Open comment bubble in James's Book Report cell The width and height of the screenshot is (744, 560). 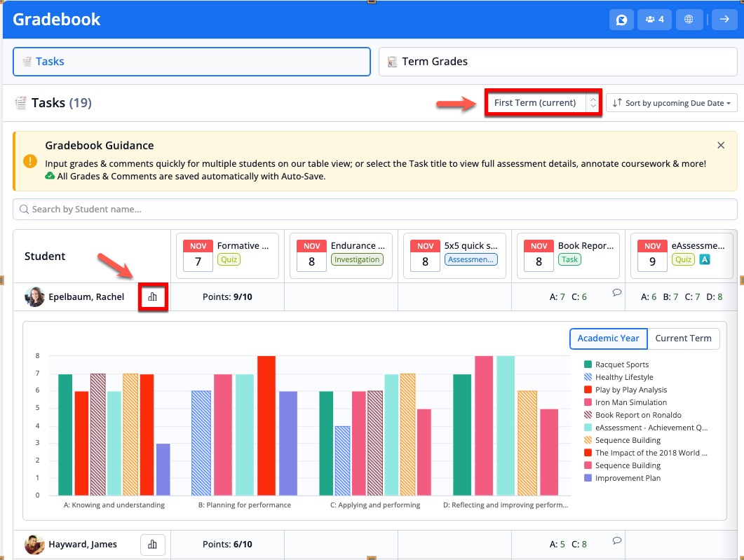[617, 540]
